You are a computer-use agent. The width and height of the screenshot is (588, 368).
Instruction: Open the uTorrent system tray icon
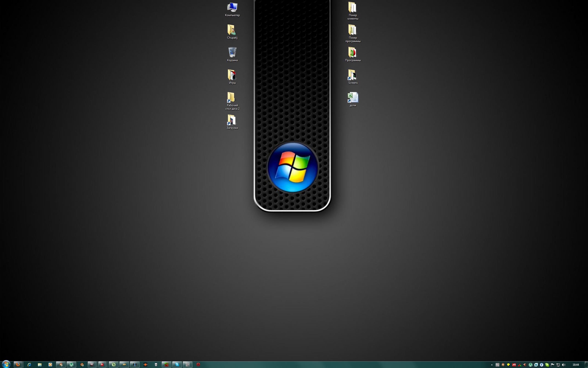531,365
